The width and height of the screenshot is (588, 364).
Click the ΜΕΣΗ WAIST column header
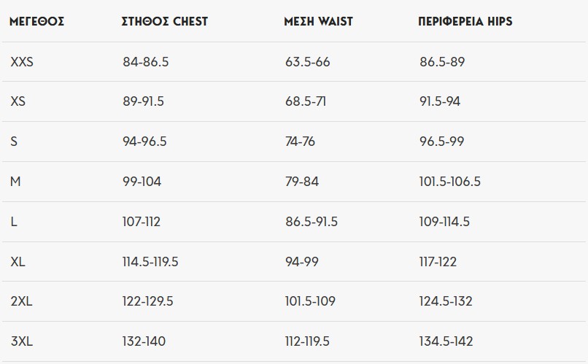tap(318, 21)
